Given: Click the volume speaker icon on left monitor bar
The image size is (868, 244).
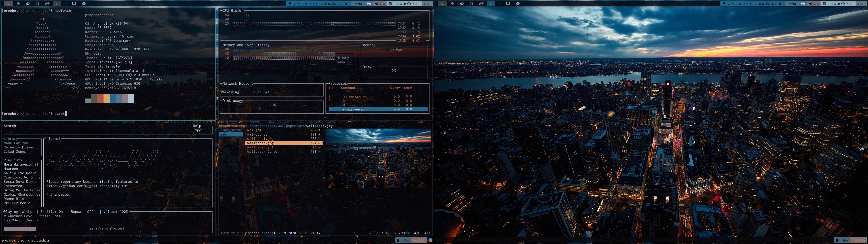Looking at the screenshot, I should (377, 4).
